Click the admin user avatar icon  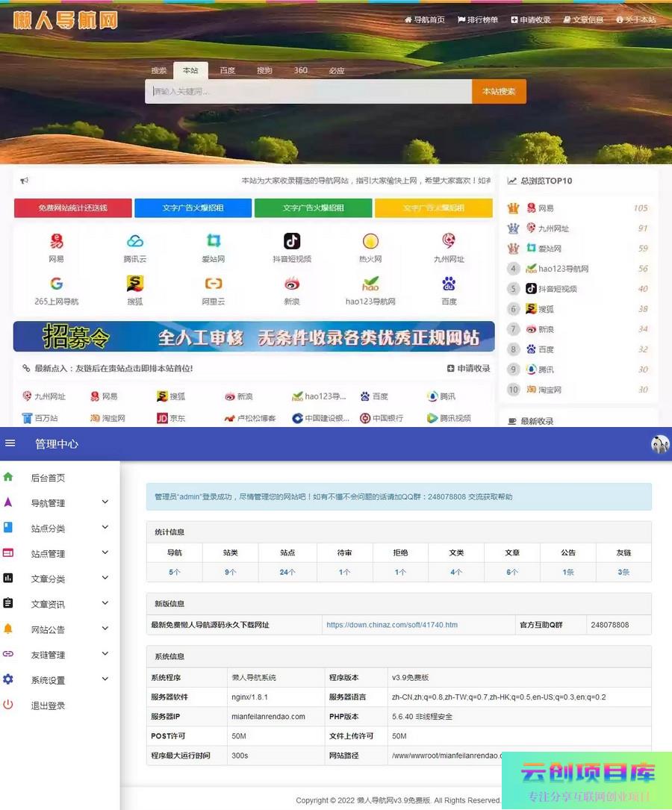pyautogui.click(x=660, y=444)
